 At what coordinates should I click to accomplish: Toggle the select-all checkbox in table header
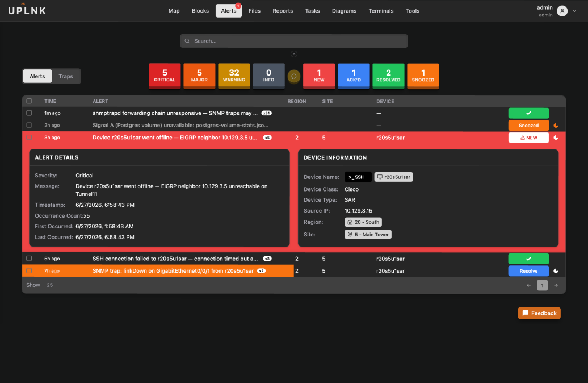click(x=29, y=101)
